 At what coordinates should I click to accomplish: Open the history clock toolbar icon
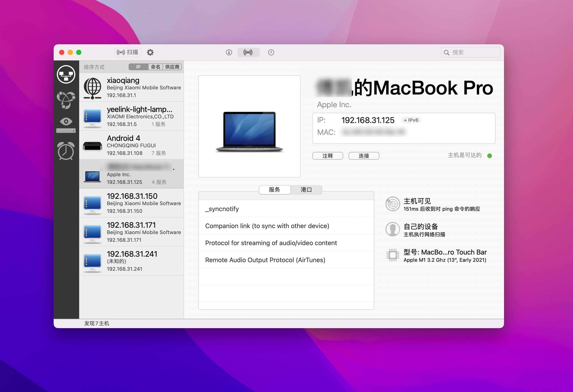click(271, 52)
